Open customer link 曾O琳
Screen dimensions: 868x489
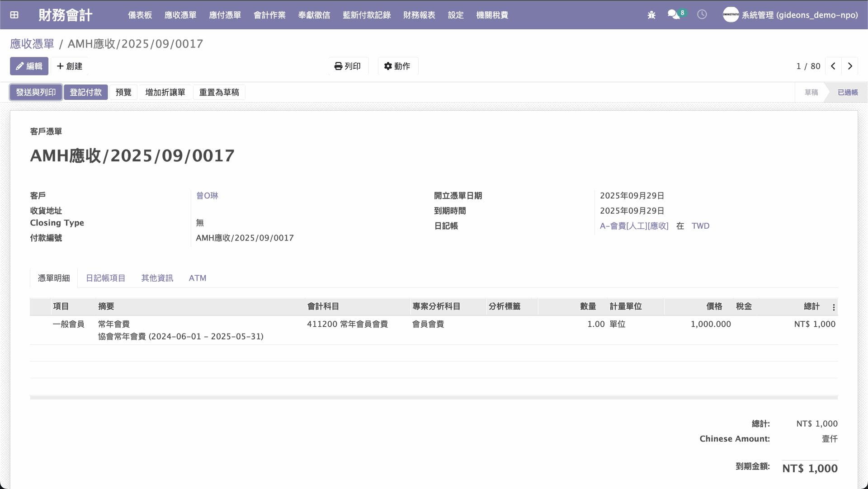[207, 196]
